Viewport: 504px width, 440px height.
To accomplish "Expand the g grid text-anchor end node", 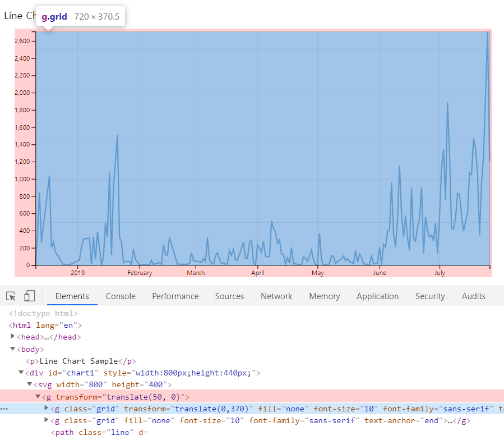I will click(x=47, y=420).
